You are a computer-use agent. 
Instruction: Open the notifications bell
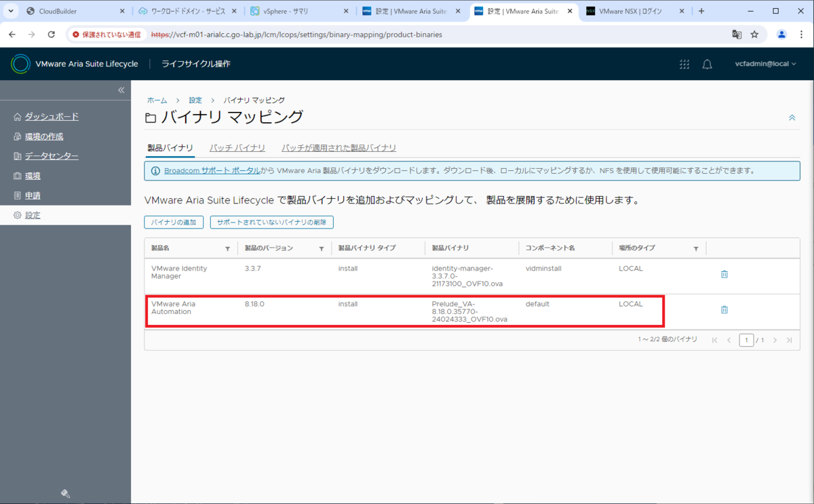pyautogui.click(x=707, y=64)
